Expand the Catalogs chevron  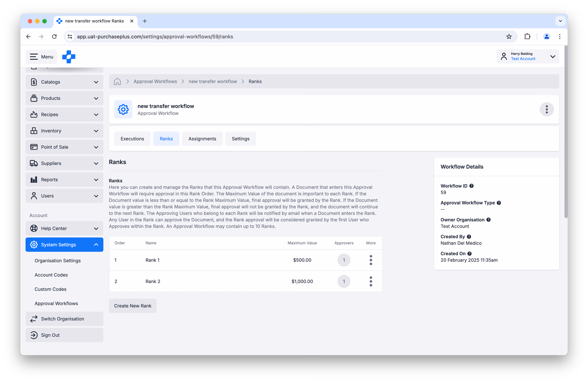tap(96, 82)
